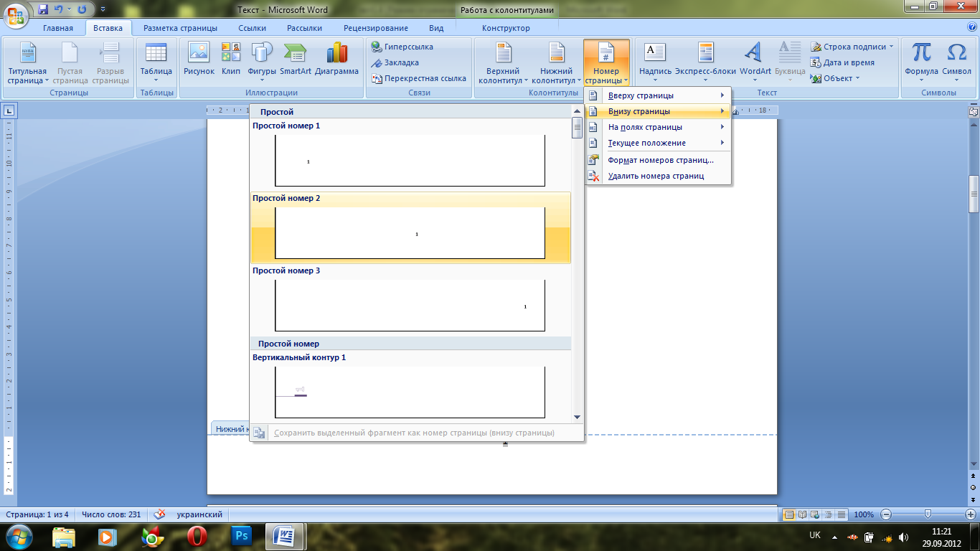Choose Удалить номера страниц
Viewport: 980px width, 551px height.
658,176
